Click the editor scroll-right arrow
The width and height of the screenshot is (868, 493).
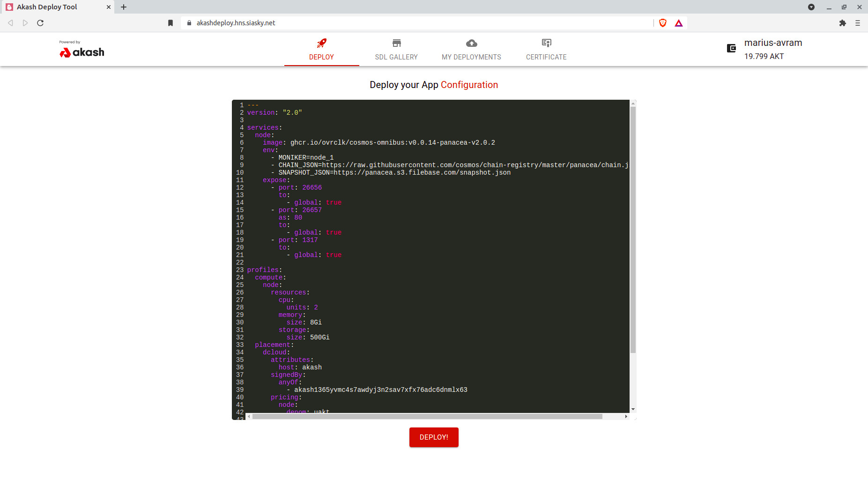point(626,416)
